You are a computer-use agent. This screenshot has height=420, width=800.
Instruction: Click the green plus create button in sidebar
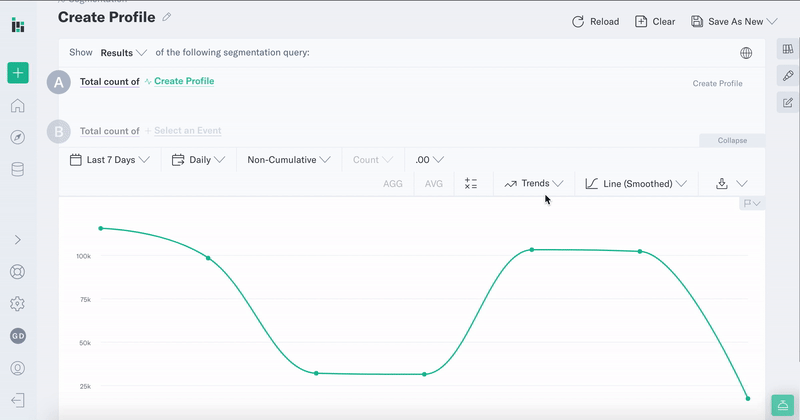click(x=18, y=73)
